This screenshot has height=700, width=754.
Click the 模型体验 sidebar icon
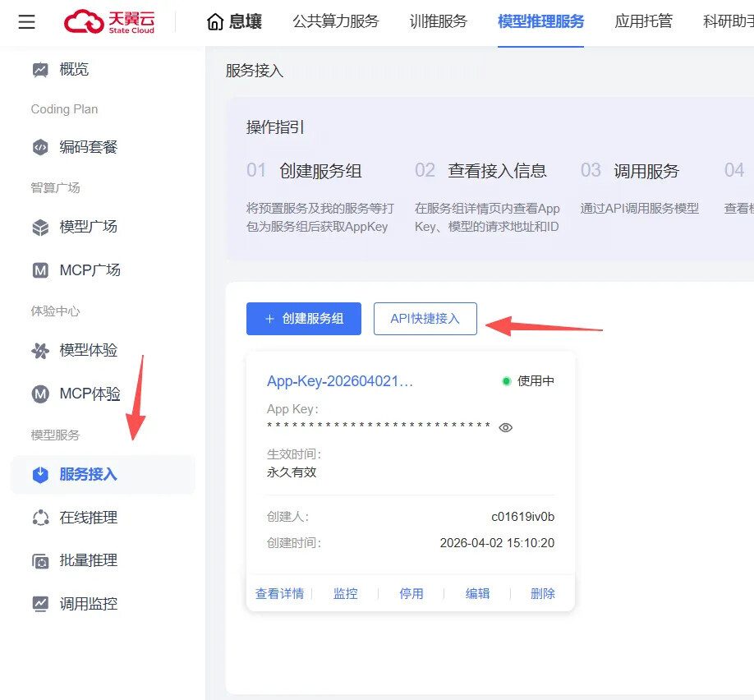[40, 351]
